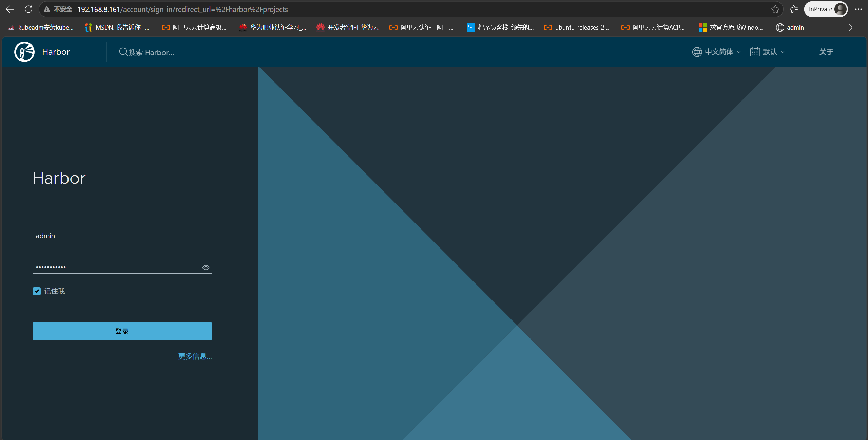Toggle password visibility eye icon
Image resolution: width=868 pixels, height=440 pixels.
(206, 268)
